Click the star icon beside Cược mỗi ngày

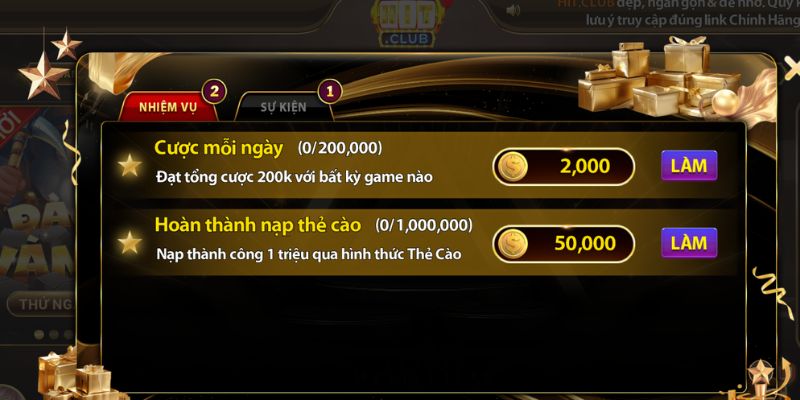click(x=130, y=165)
